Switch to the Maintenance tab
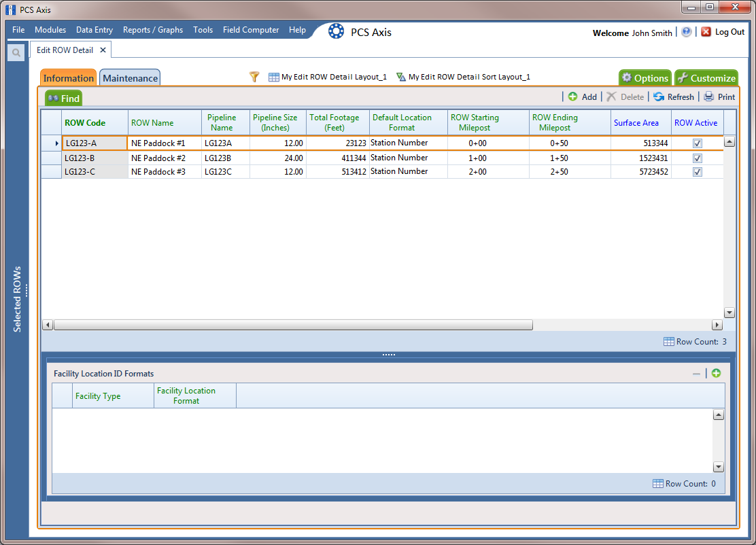Viewport: 756px width, 545px height. coord(130,78)
